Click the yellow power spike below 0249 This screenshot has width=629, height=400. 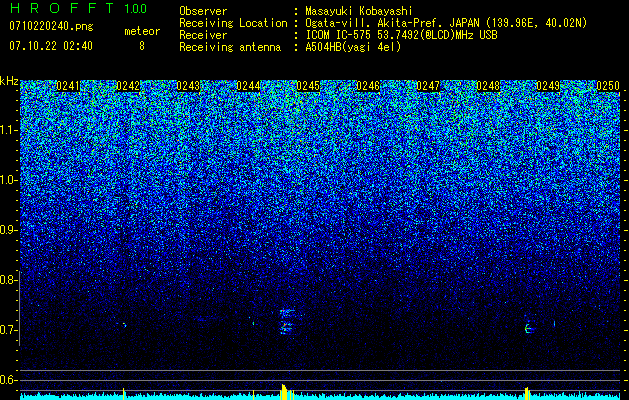527,394
